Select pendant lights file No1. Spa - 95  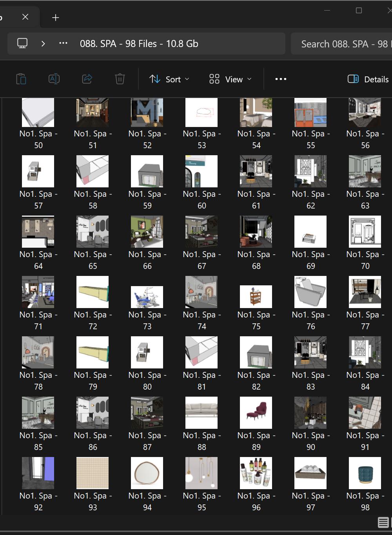[x=201, y=485]
